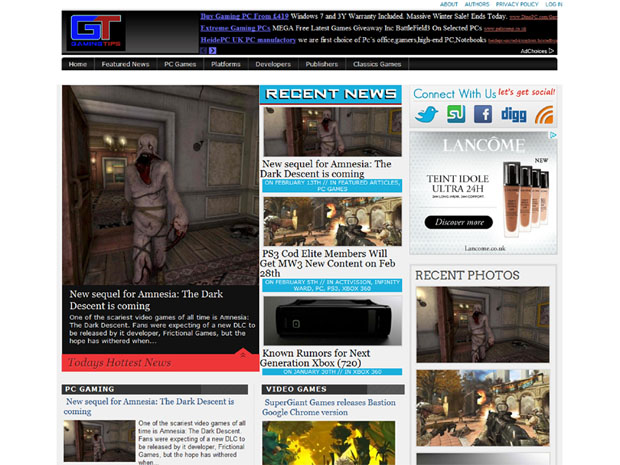Open the RSS feed icon

pyautogui.click(x=544, y=115)
